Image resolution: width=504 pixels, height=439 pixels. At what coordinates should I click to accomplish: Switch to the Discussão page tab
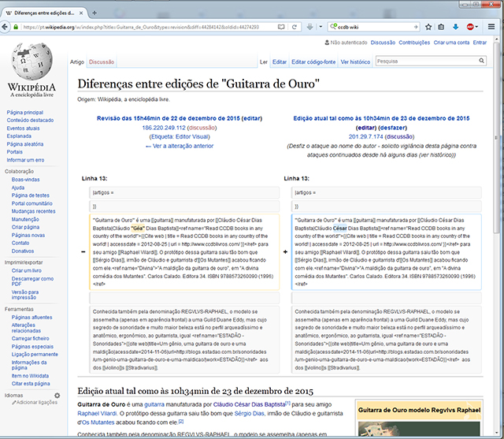click(102, 61)
